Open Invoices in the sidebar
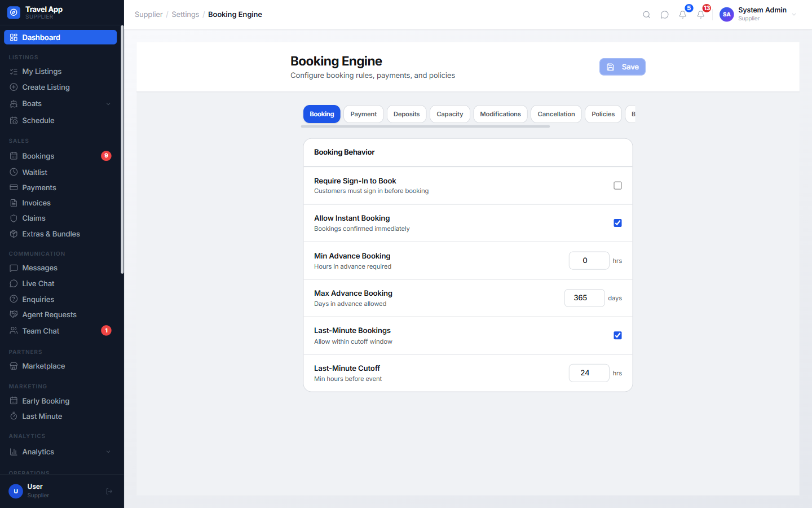 [x=60, y=203]
